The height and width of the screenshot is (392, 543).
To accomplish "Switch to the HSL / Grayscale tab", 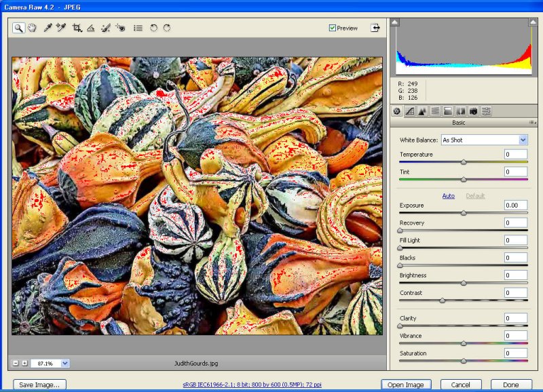I will (435, 111).
